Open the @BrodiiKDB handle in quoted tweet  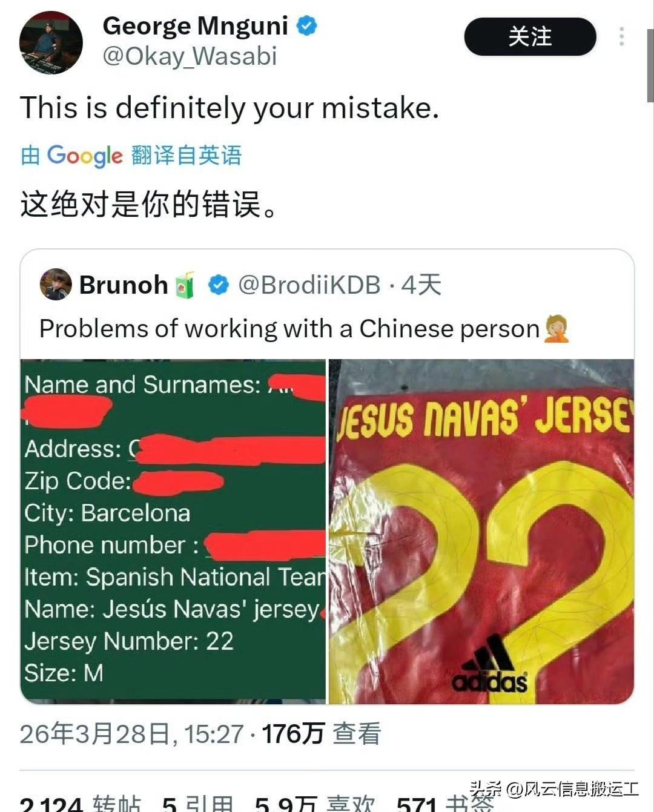(x=309, y=285)
